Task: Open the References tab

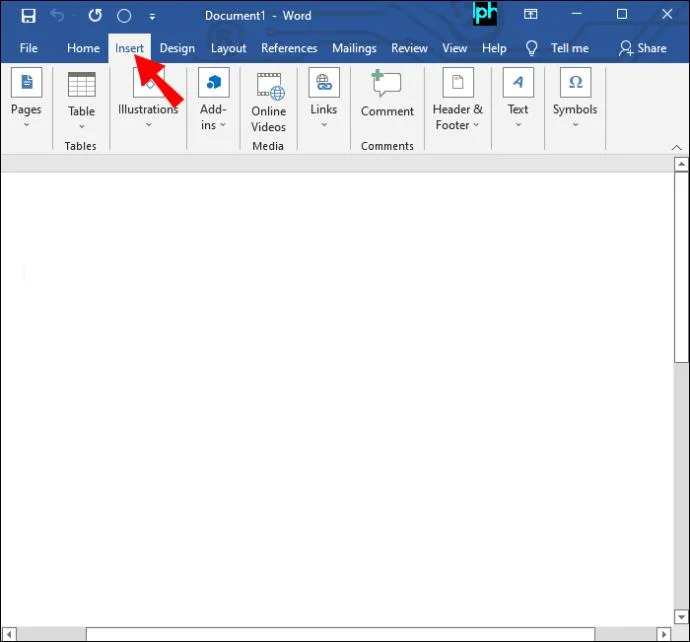Action: point(289,48)
